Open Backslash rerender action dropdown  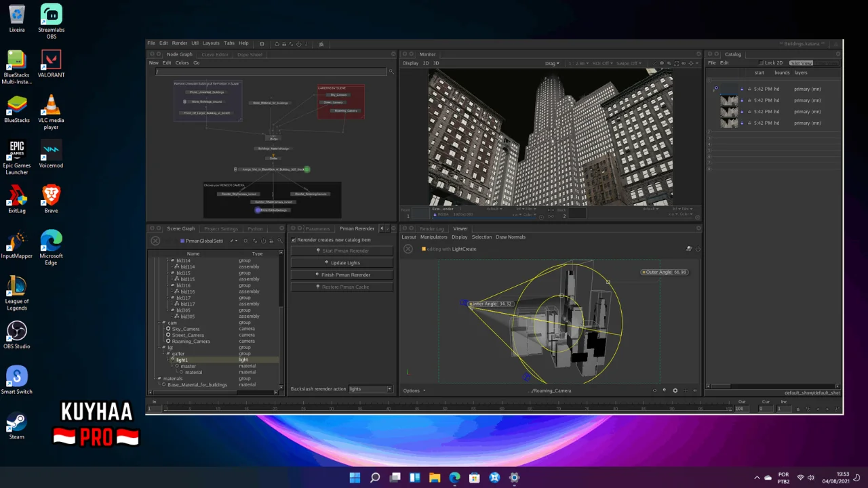pyautogui.click(x=370, y=389)
